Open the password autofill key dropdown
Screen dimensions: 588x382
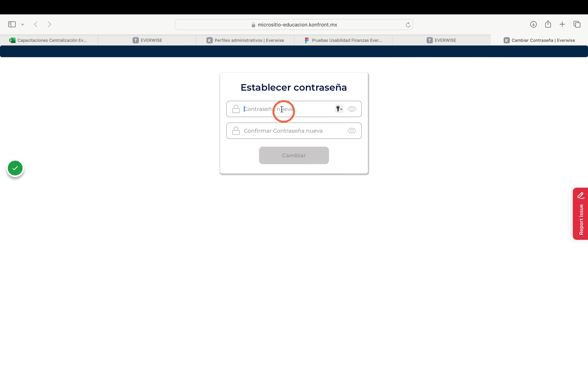pos(339,109)
